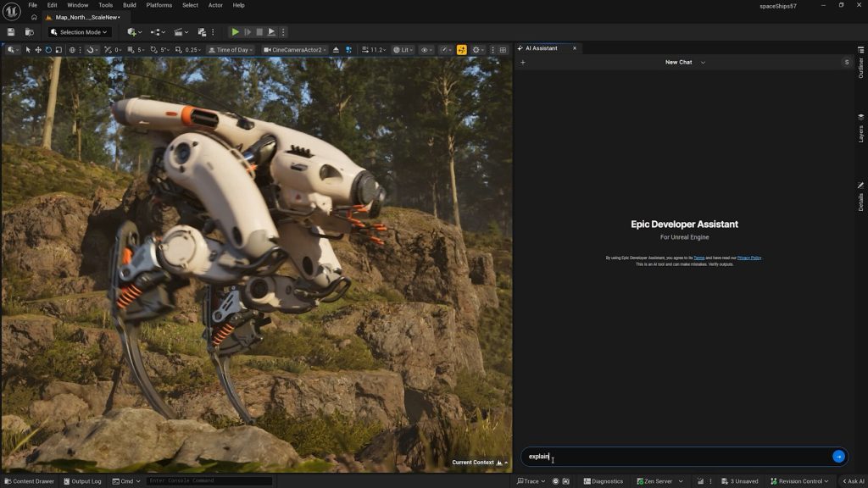This screenshot has height=488, width=868.
Task: Open the Privacy Policy link
Action: click(x=748, y=258)
